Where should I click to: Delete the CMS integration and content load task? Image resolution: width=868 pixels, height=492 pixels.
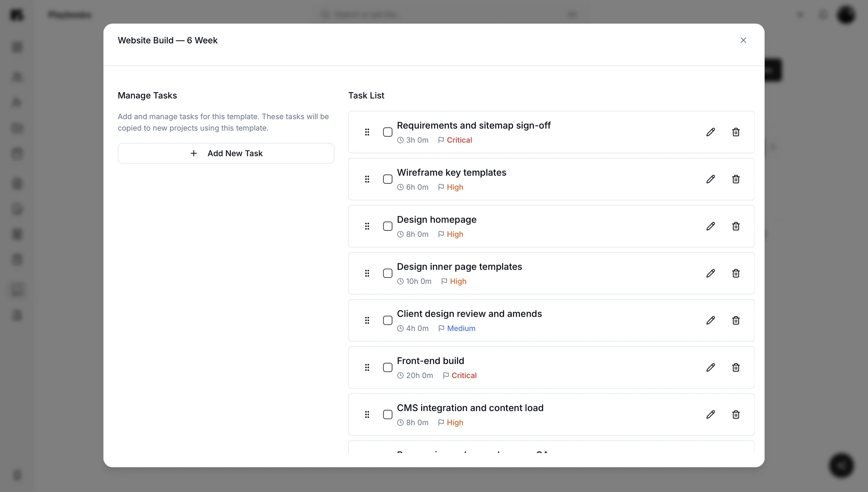[x=736, y=414]
